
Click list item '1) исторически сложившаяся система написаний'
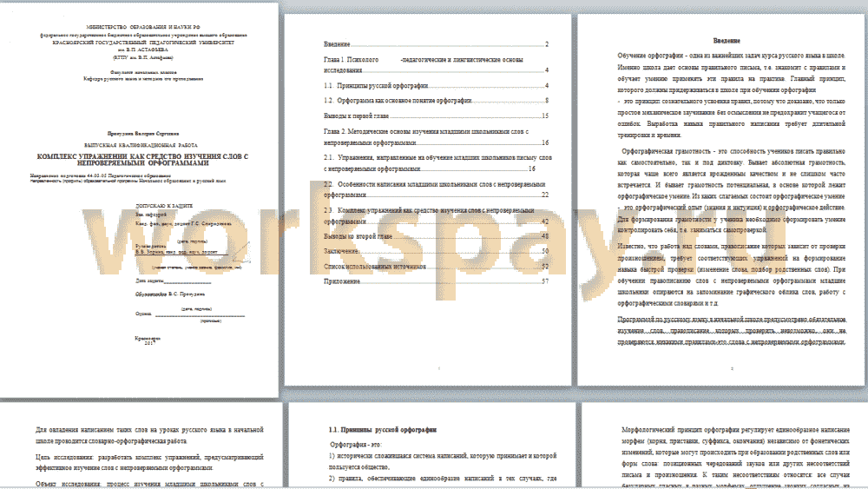point(443,460)
